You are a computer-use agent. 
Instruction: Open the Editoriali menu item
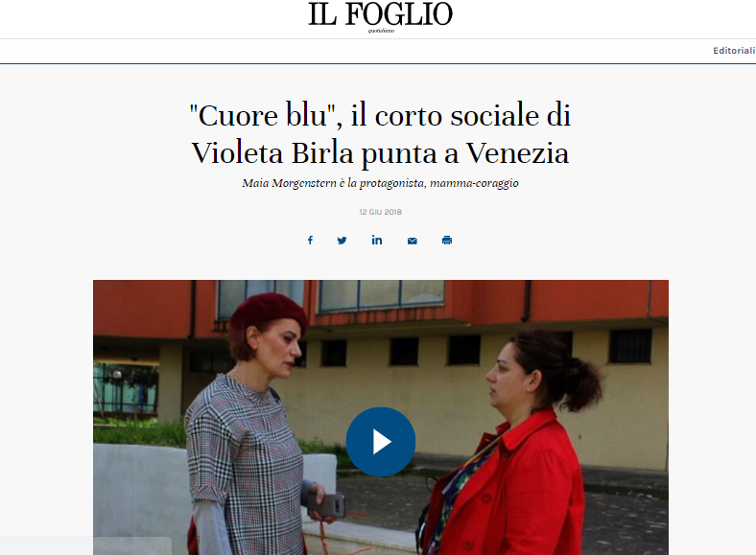pyautogui.click(x=734, y=51)
